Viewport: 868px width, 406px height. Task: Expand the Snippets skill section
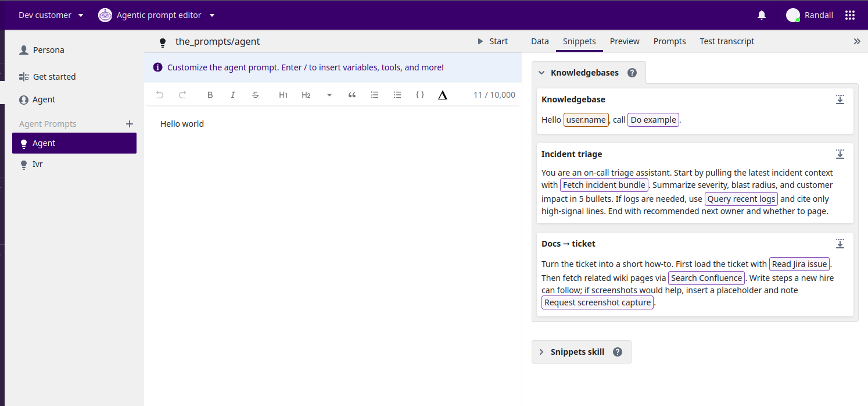(541, 351)
